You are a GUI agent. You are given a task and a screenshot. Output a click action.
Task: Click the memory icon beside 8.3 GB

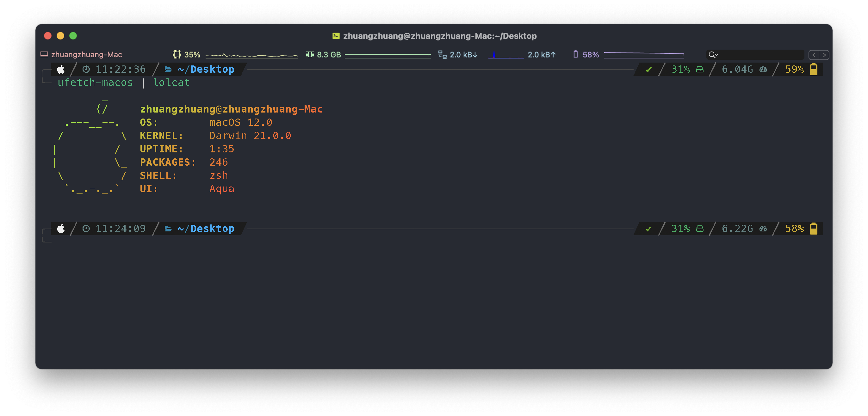click(310, 55)
